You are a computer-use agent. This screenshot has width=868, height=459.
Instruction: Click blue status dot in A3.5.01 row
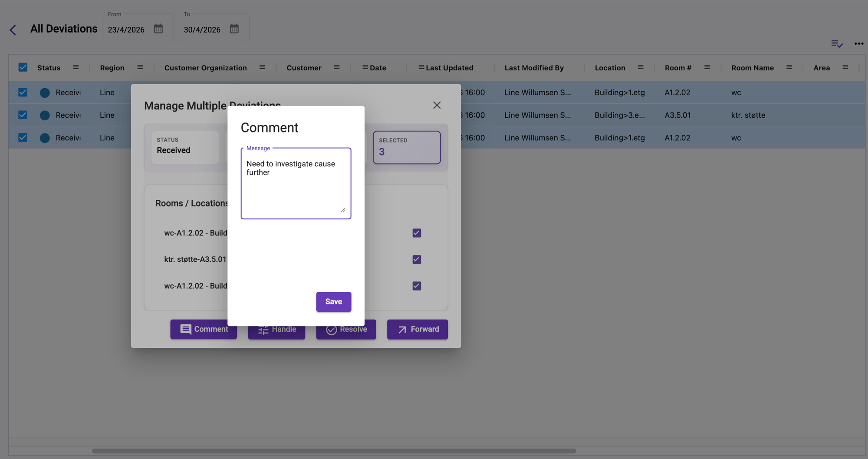pyautogui.click(x=45, y=115)
